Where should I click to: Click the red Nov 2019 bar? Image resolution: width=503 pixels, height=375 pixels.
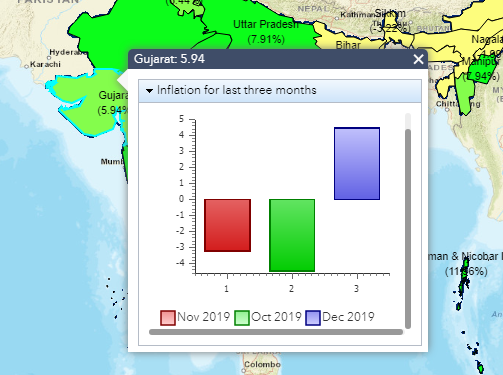click(x=227, y=225)
